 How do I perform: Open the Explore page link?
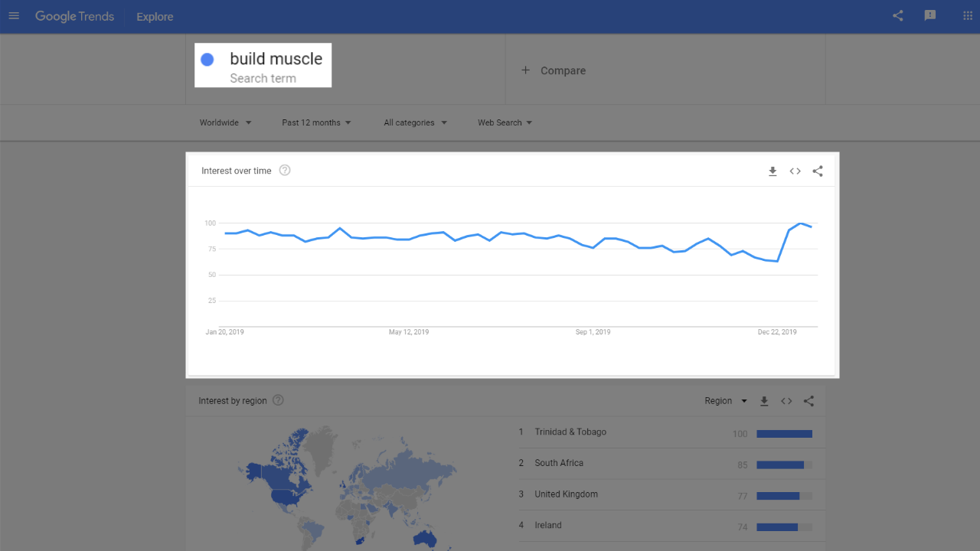click(x=155, y=17)
